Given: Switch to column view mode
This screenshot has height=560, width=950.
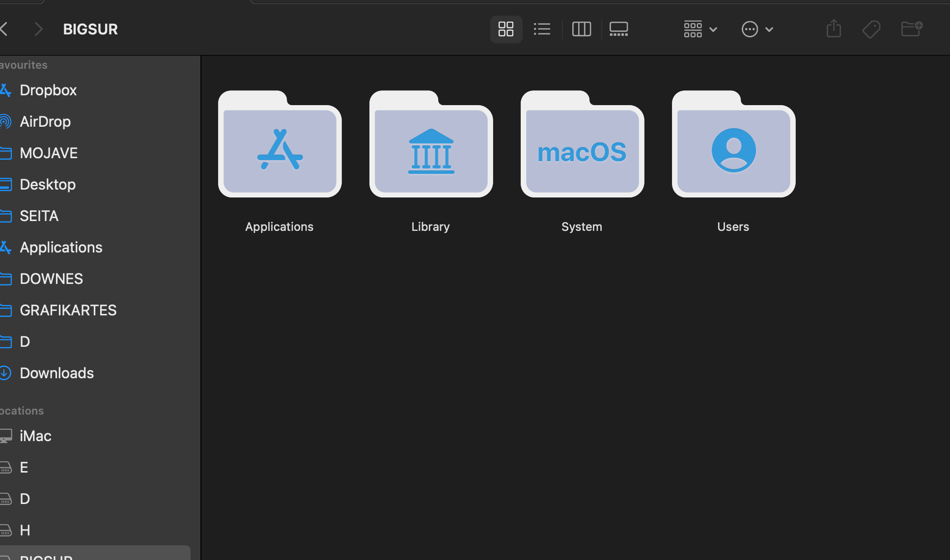Looking at the screenshot, I should [x=581, y=29].
